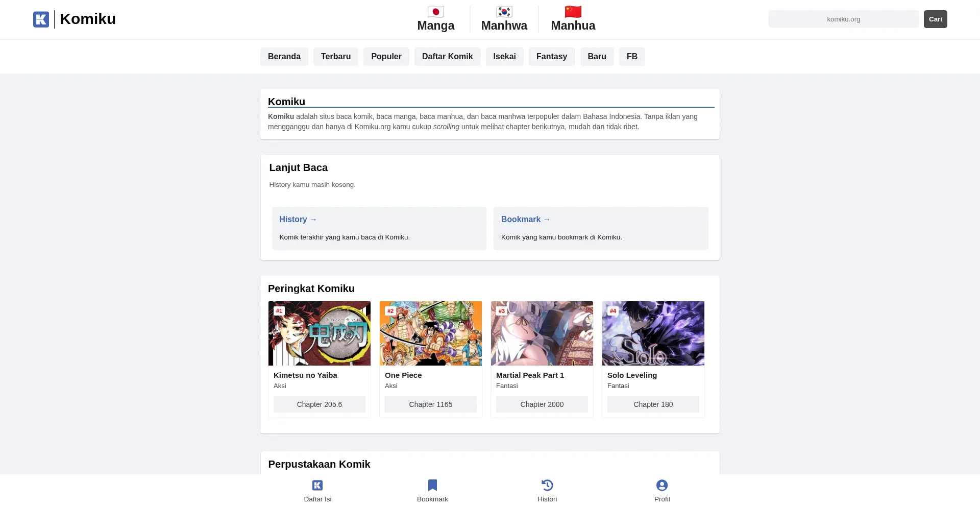
Task: Open the Manga section with Japan flag
Action: click(x=435, y=19)
